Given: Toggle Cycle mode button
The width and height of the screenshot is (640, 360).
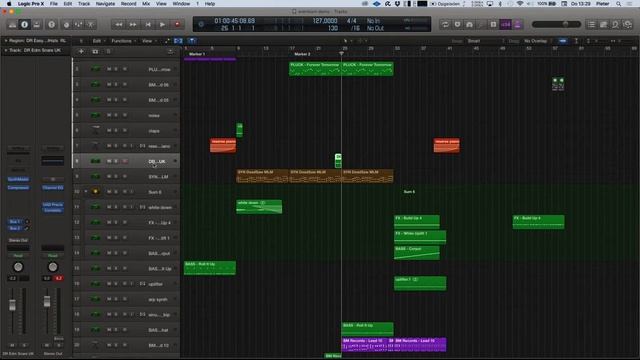Looking at the screenshot, I should (445, 24).
